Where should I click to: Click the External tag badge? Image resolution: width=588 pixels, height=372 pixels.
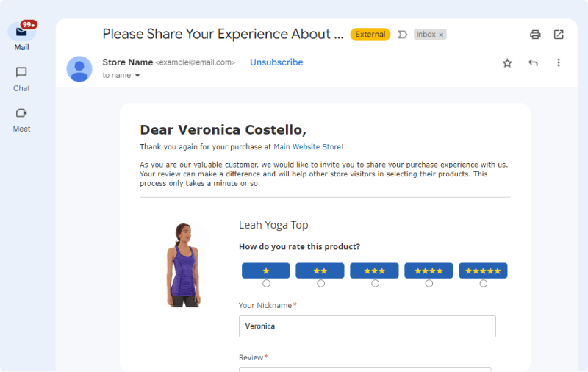click(370, 35)
